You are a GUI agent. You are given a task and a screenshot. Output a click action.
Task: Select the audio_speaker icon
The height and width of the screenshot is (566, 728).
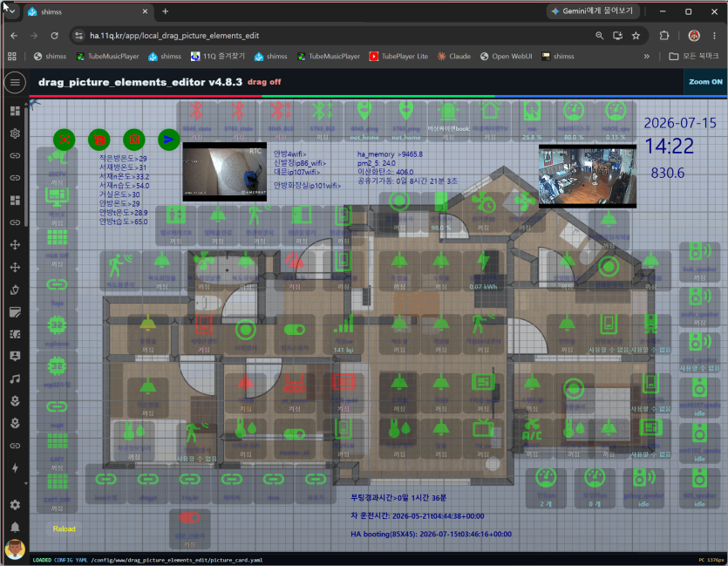(x=700, y=297)
